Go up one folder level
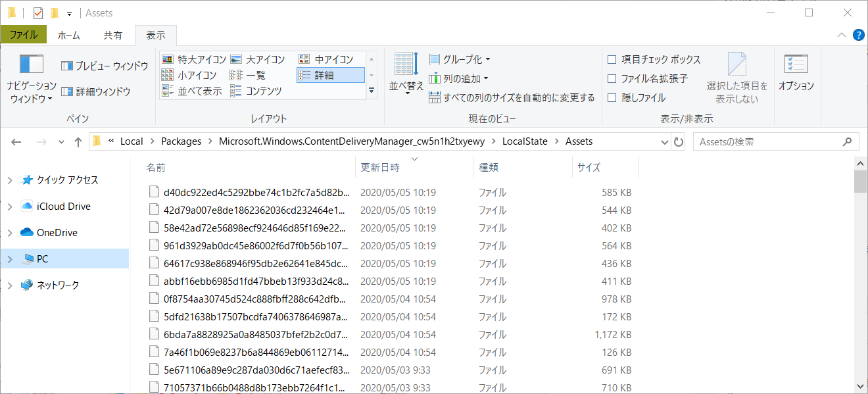The width and height of the screenshot is (868, 394). click(78, 141)
